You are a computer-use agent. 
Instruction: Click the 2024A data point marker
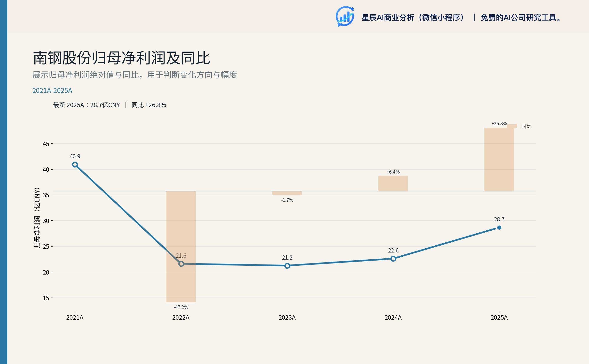393,259
